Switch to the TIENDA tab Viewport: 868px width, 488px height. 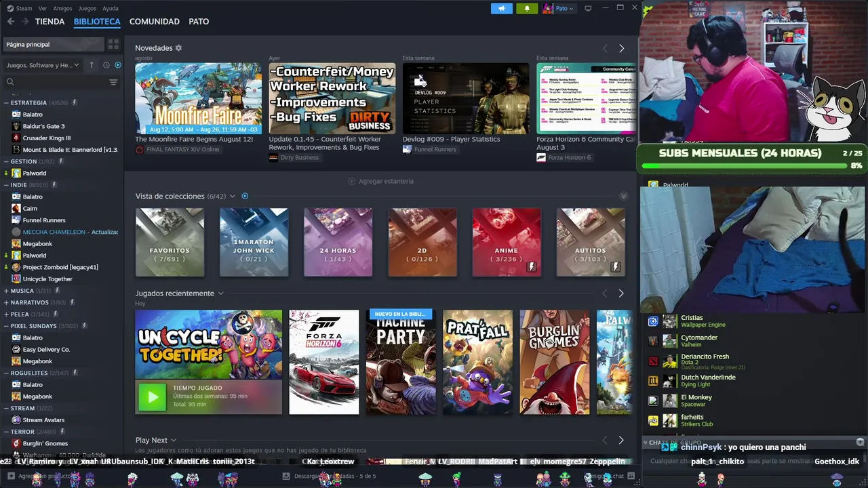[50, 22]
